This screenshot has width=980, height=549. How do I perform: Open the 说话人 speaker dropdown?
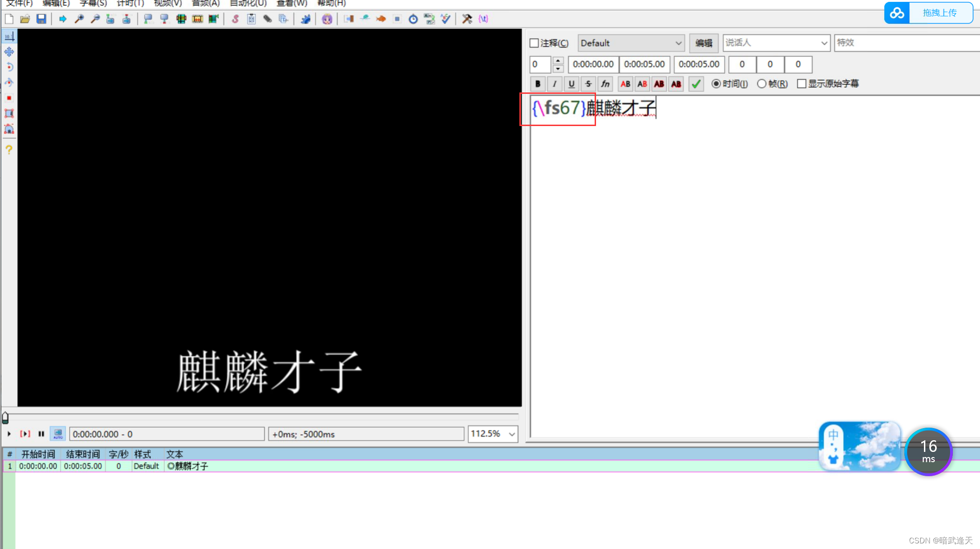[x=824, y=42]
